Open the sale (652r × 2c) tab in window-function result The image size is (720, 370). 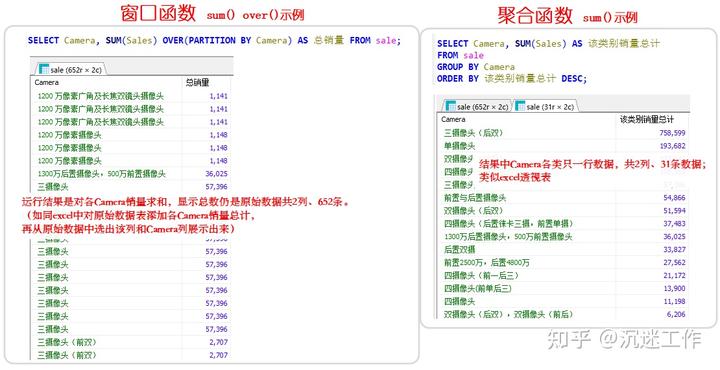pos(70,70)
